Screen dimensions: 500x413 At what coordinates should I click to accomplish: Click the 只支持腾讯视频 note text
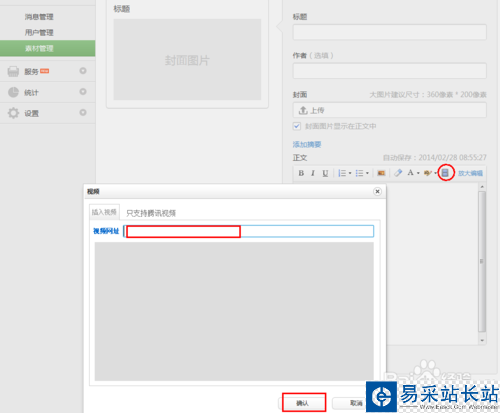151,213
